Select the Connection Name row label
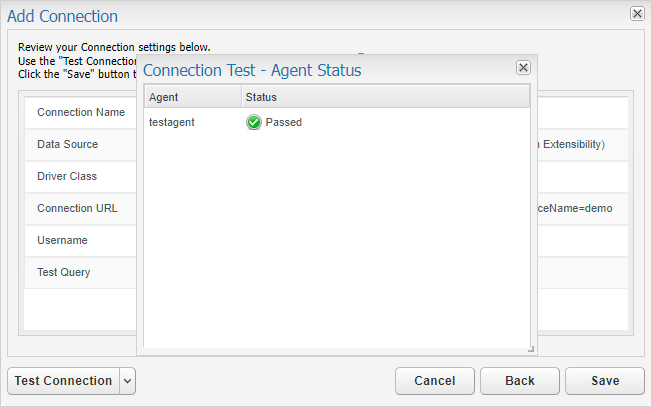652x407 pixels. [x=81, y=112]
